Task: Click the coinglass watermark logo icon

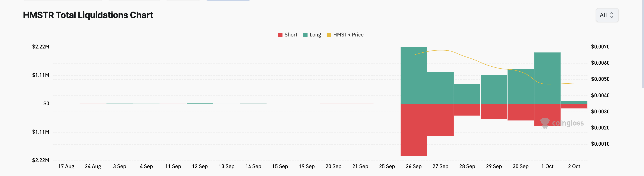Action: (x=545, y=123)
